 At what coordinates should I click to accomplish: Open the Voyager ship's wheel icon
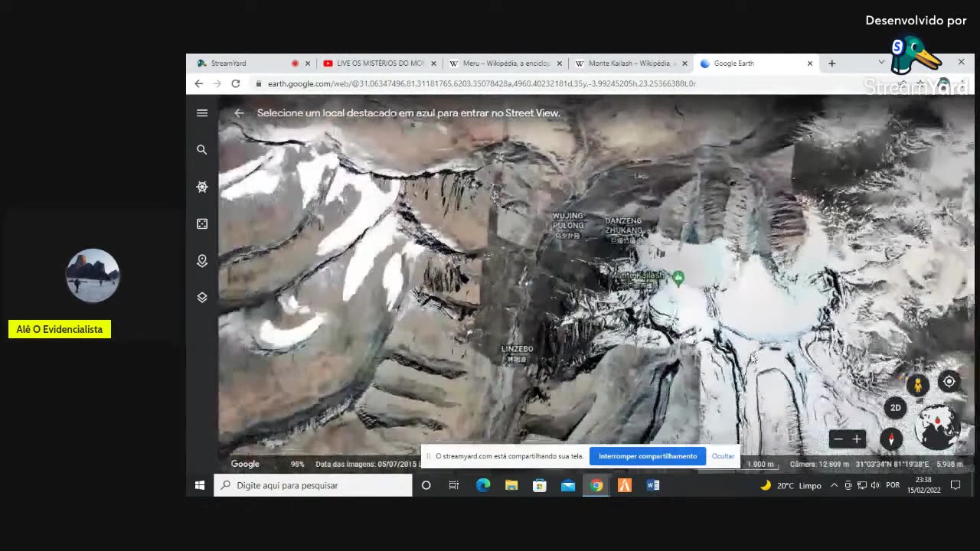202,187
